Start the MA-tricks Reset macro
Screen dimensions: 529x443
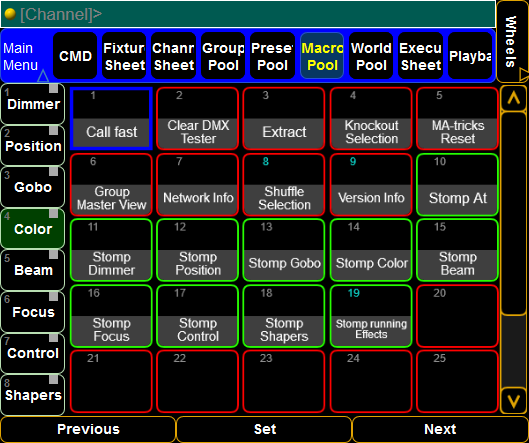[x=457, y=118]
